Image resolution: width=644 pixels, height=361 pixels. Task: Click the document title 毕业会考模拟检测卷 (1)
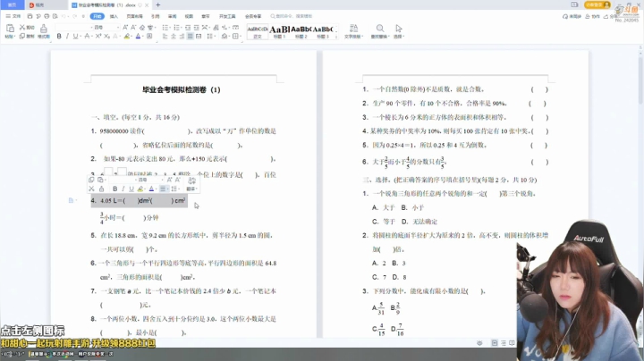point(181,90)
